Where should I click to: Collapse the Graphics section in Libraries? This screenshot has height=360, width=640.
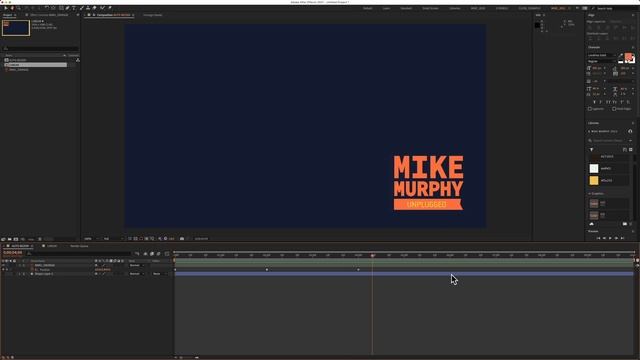coord(590,193)
